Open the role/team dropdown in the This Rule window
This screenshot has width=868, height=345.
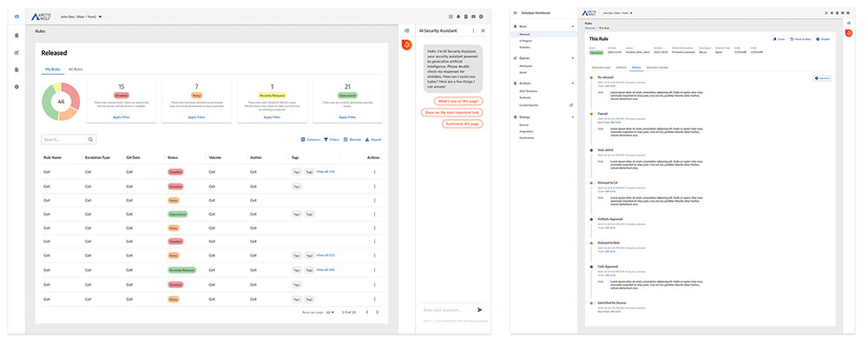(618, 12)
